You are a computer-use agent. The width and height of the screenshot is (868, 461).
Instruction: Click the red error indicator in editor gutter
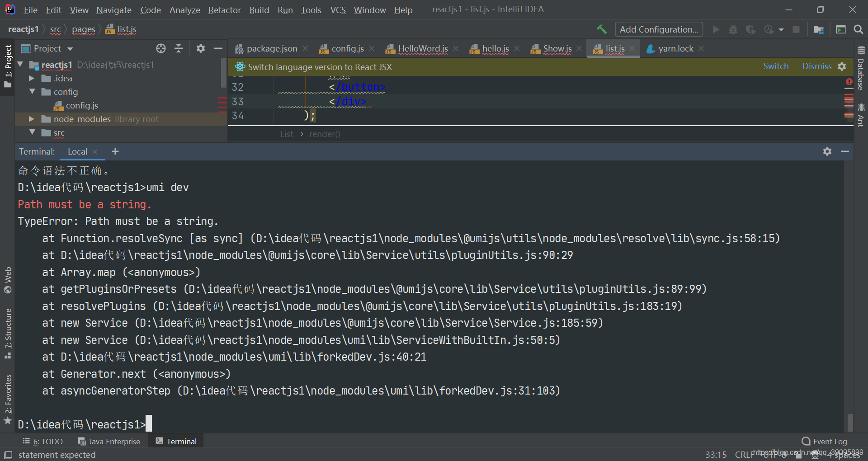coord(849,82)
